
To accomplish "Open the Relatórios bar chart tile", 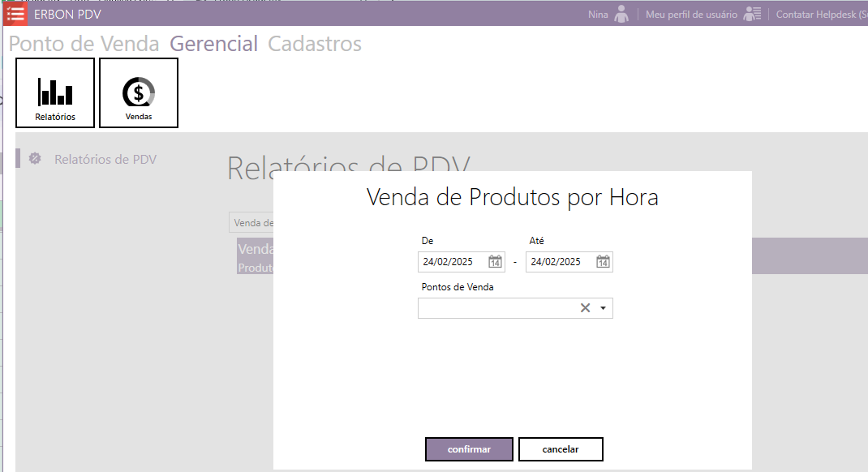I will coord(55,92).
